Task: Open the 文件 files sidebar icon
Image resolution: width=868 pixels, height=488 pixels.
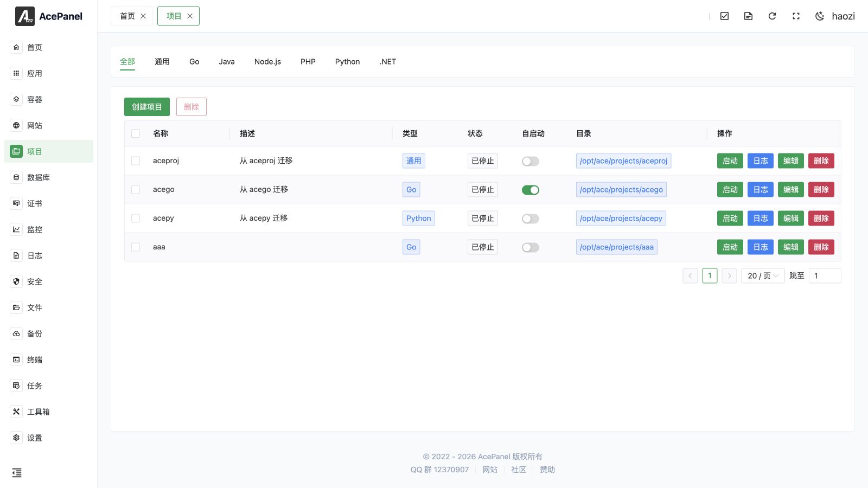Action: click(16, 307)
